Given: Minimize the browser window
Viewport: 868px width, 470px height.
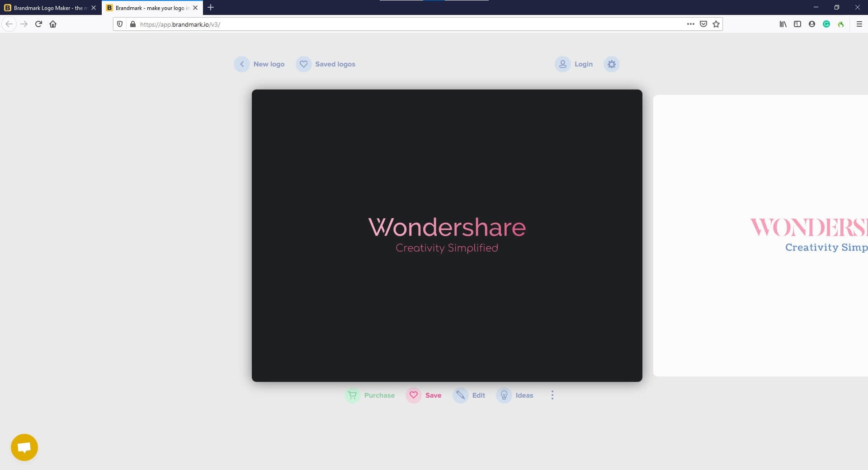Looking at the screenshot, I should point(816,7).
